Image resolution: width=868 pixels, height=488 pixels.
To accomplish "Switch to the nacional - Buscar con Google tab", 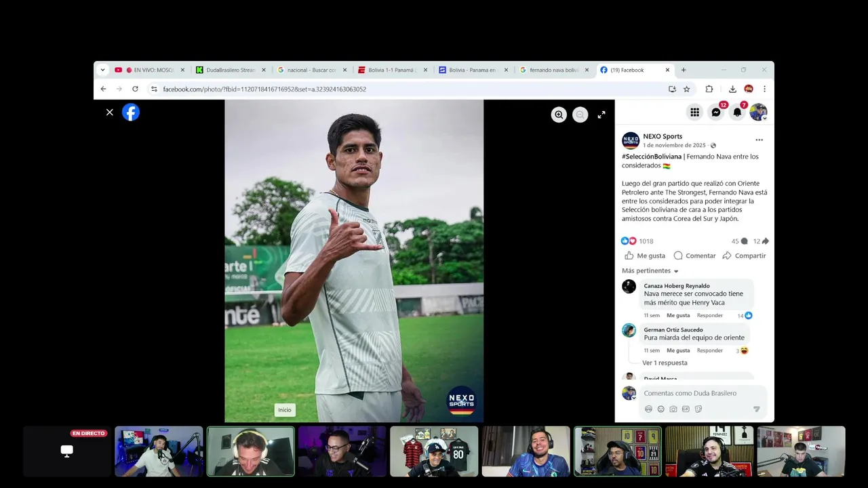I will [x=311, y=70].
